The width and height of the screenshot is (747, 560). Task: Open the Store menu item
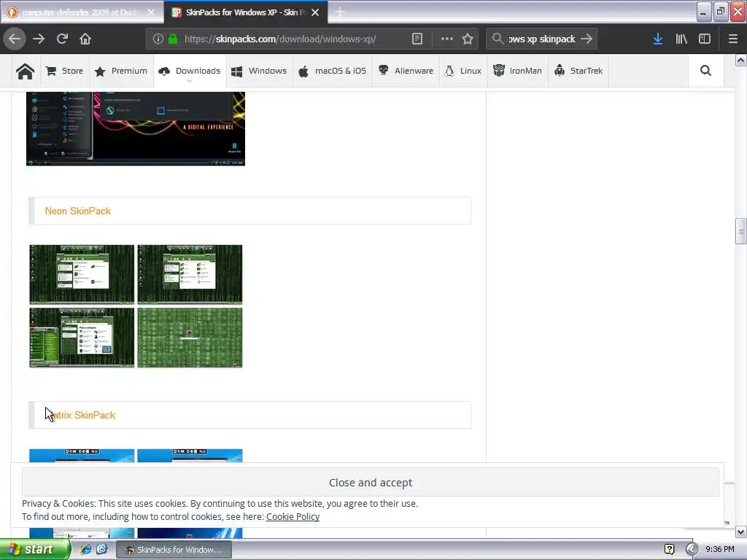click(x=64, y=71)
